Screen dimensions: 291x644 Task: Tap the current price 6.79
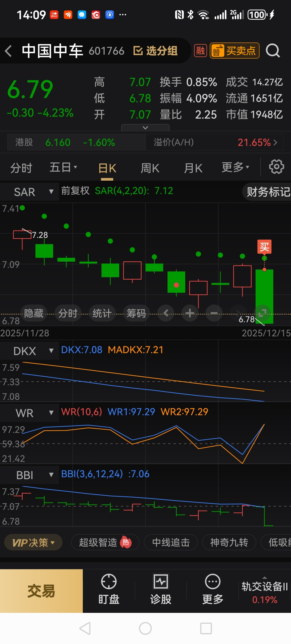coord(30,89)
